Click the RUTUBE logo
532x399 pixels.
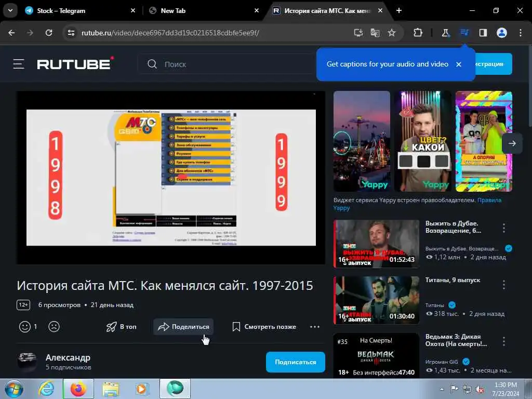pos(75,63)
